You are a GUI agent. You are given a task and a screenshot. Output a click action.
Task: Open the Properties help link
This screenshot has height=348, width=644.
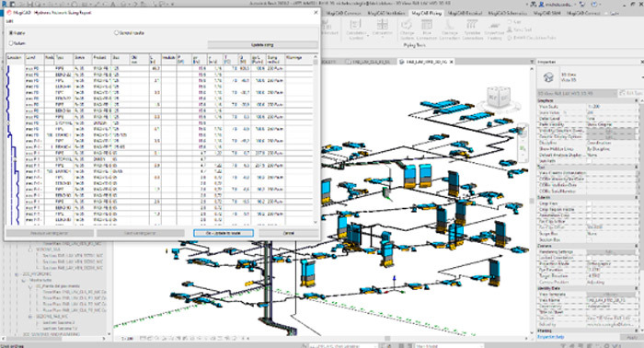click(x=550, y=337)
